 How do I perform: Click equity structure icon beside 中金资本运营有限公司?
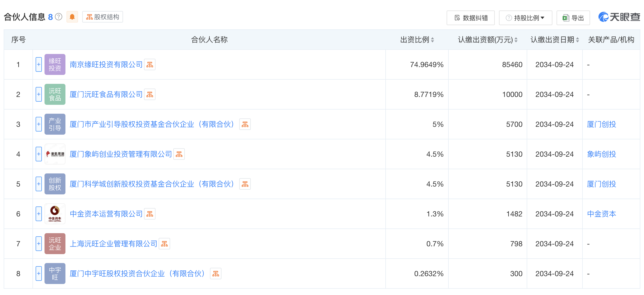click(150, 214)
